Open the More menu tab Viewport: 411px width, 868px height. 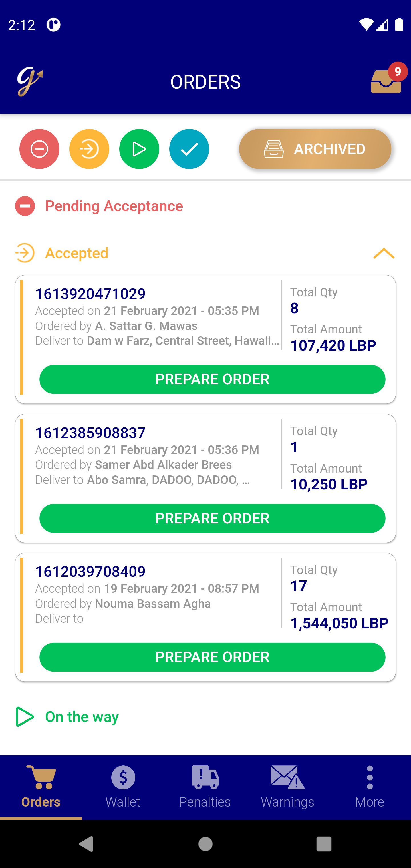(x=370, y=787)
